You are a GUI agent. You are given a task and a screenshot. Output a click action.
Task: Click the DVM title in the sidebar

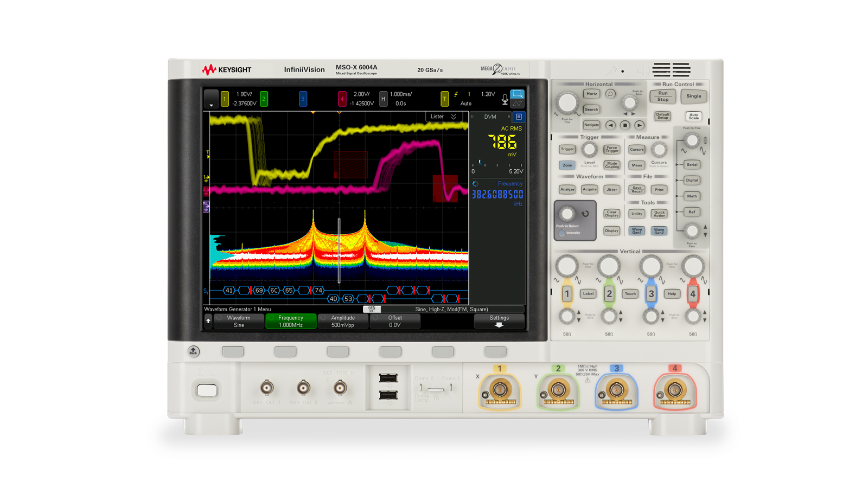(490, 117)
